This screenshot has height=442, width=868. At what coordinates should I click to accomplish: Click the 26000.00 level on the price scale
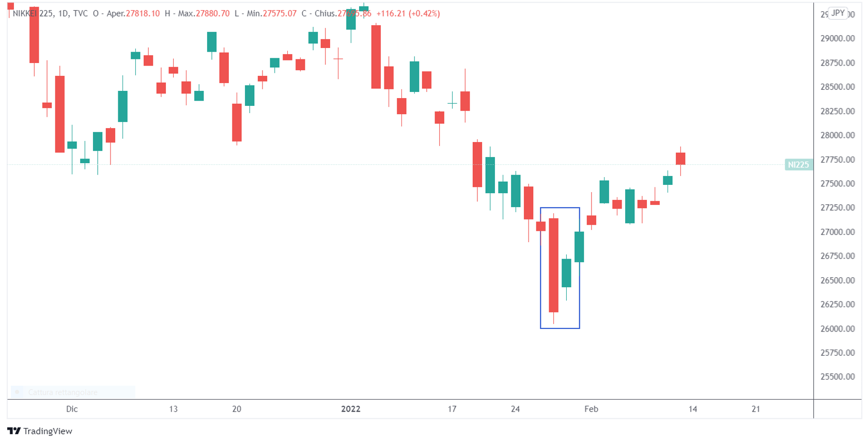(838, 328)
